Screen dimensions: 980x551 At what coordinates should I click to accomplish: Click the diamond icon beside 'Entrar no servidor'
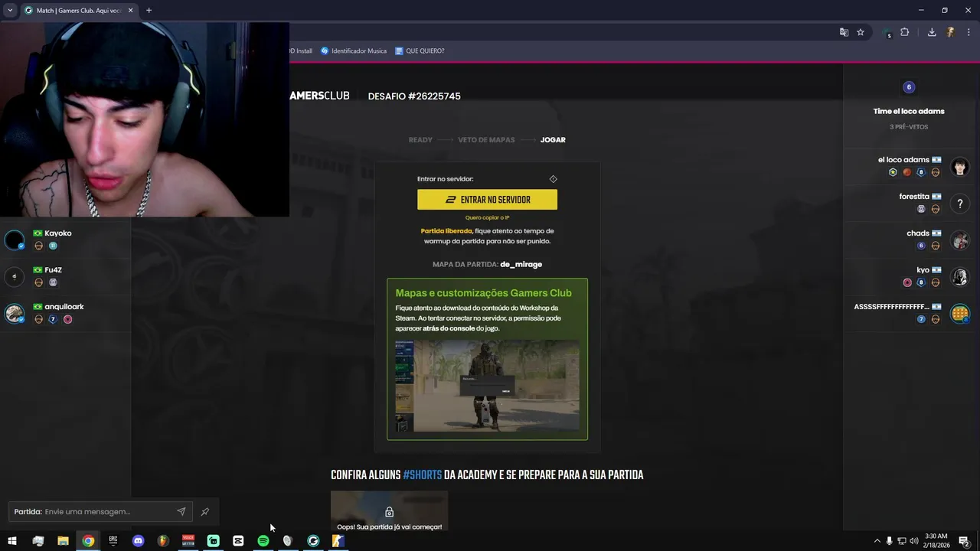553,179
